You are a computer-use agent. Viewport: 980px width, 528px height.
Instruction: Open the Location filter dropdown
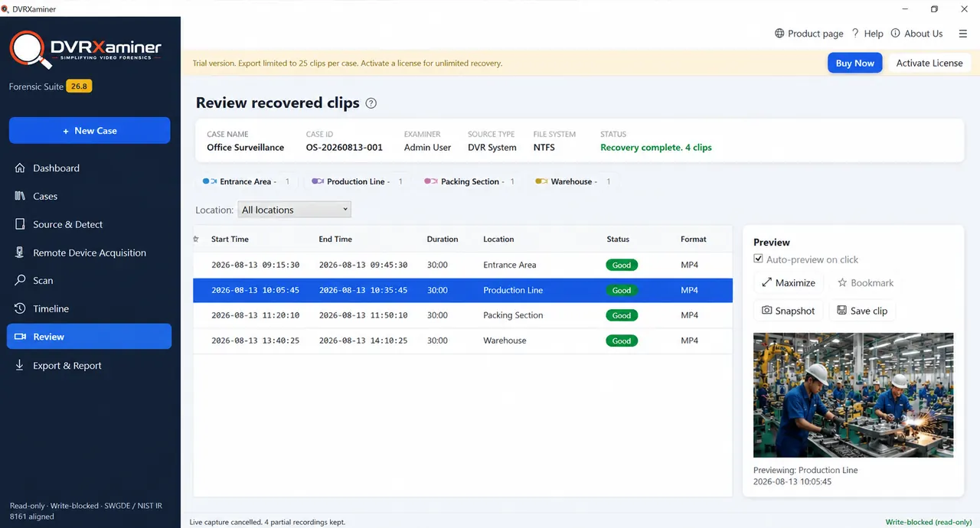point(294,210)
